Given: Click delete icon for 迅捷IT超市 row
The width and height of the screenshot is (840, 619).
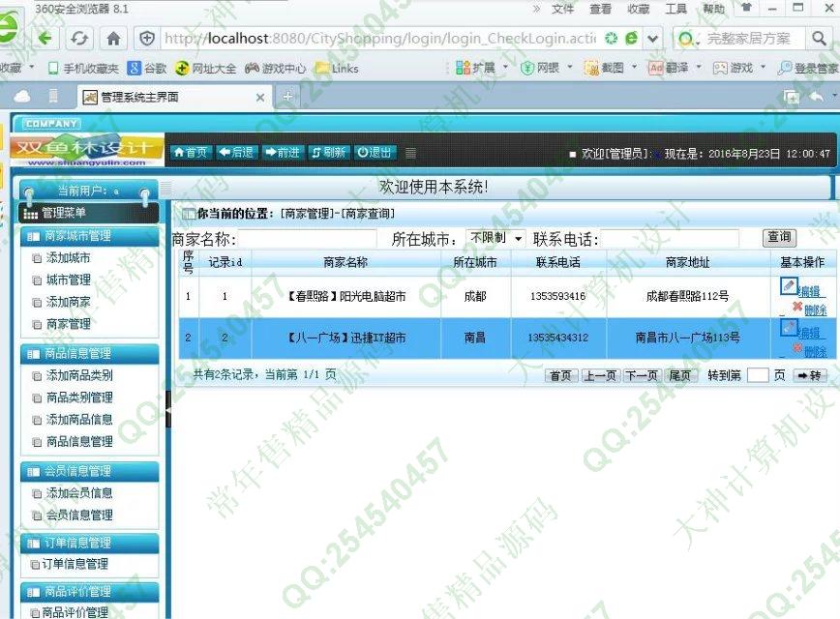Looking at the screenshot, I should [797, 348].
